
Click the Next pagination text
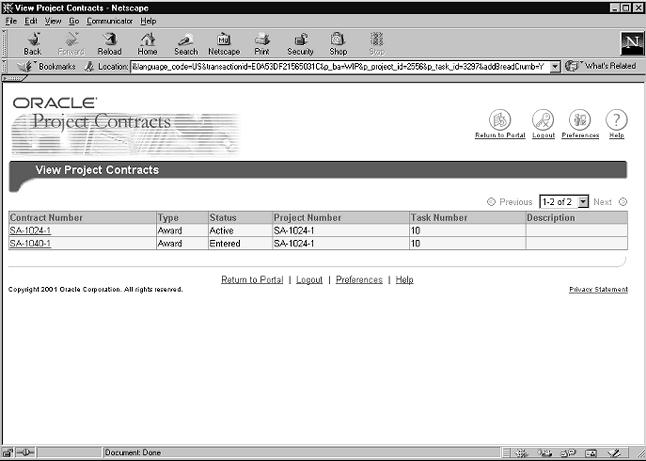[602, 202]
